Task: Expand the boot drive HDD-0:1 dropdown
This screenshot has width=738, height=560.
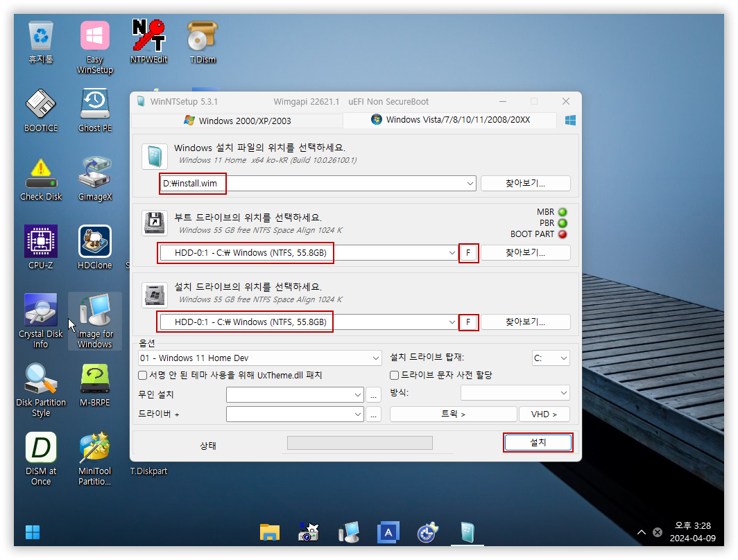Action: point(452,253)
